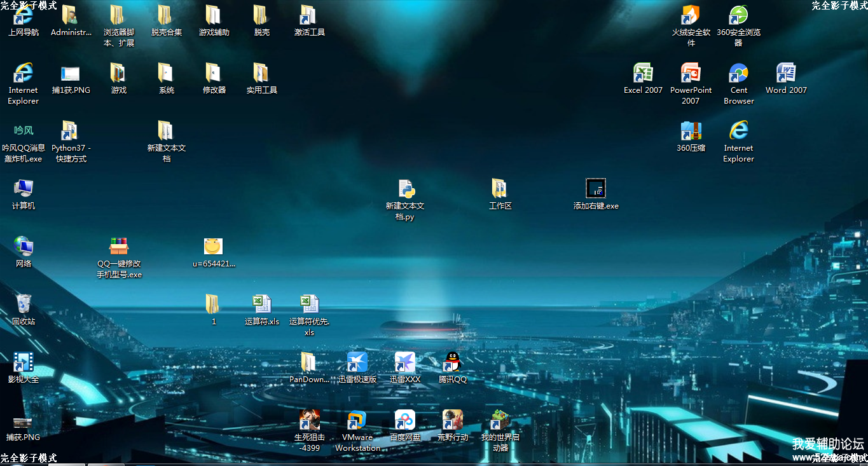
Task: Select the 迅雷极速版 icon
Action: pos(357,362)
